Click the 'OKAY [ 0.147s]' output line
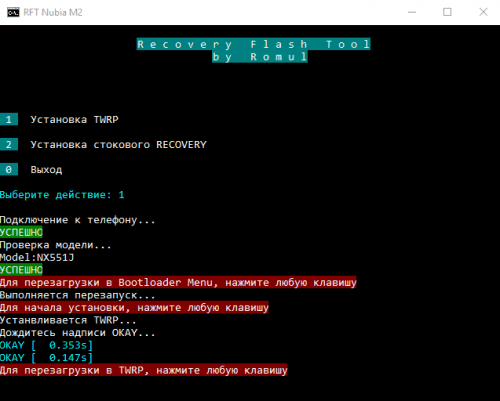The image size is (500, 401). (x=46, y=358)
